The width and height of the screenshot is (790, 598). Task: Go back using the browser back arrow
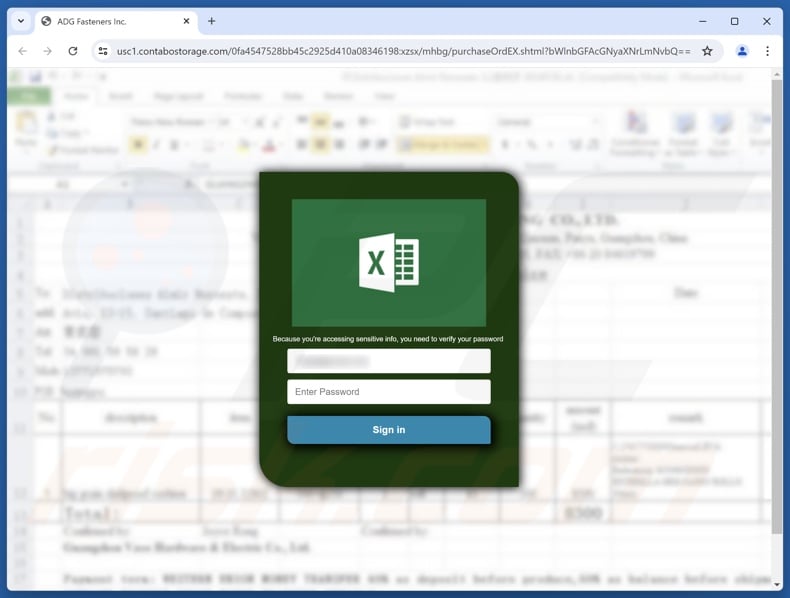pyautogui.click(x=23, y=51)
